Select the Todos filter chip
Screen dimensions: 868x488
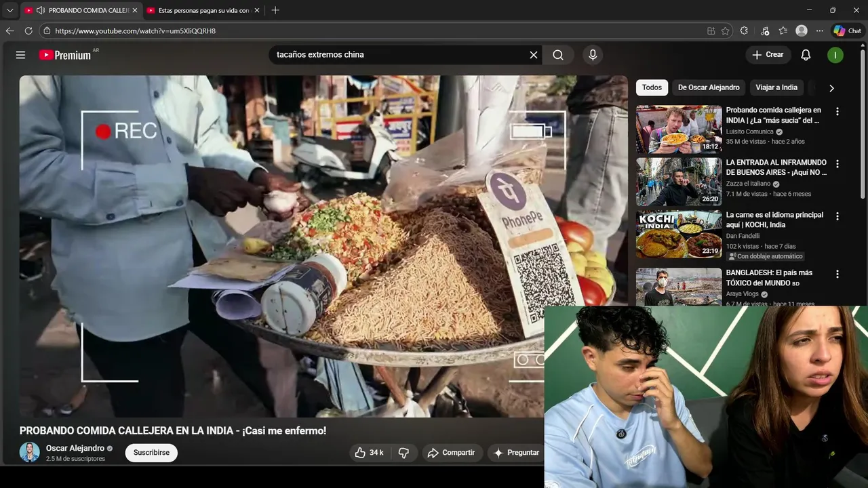tap(652, 87)
